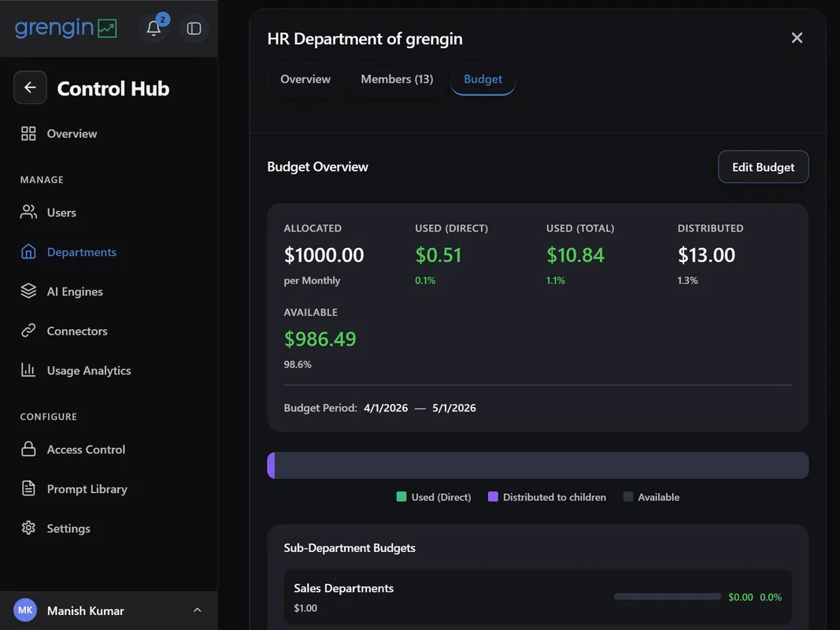Click the Usage Analytics chart icon
Viewport: 840px width, 630px height.
[x=28, y=370]
